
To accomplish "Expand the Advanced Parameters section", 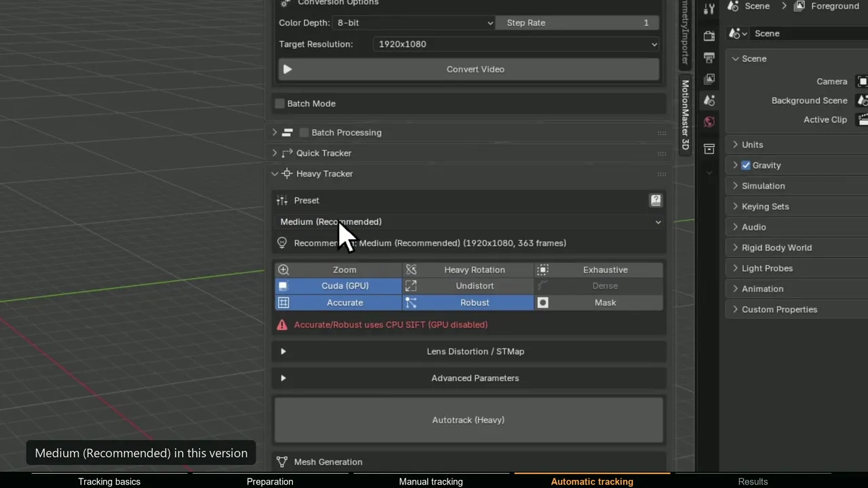I will point(469,378).
